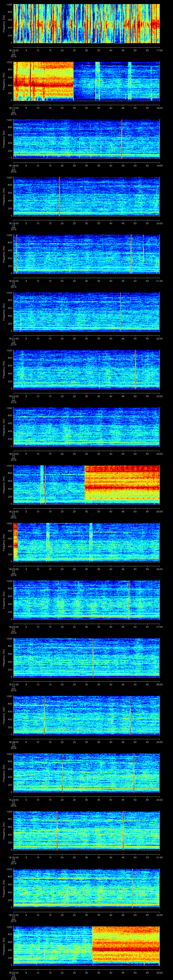Choose the spectrogram panel starting at 18:26:00

87,600
